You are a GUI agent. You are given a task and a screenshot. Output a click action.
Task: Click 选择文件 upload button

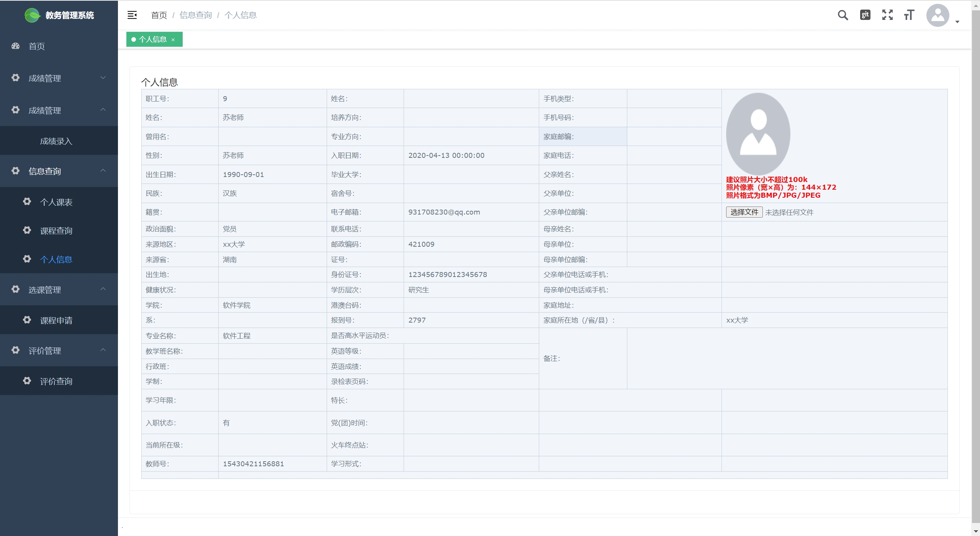[744, 212]
